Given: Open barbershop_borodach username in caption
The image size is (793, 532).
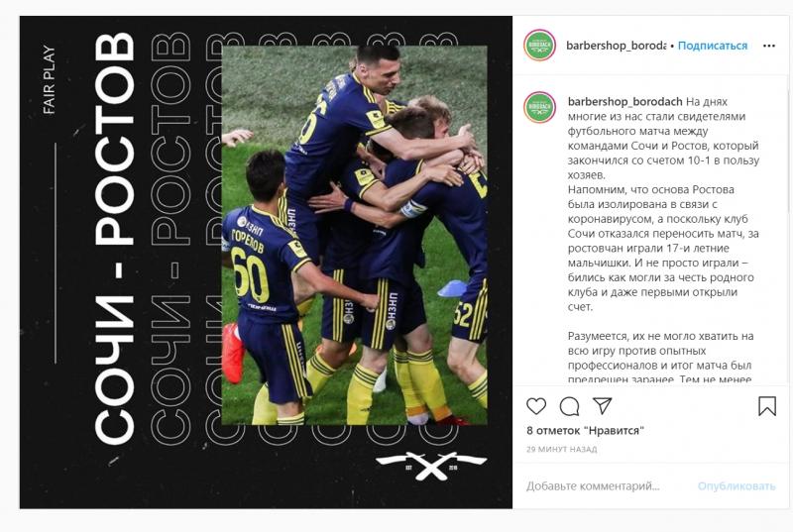Looking at the screenshot, I should (624, 102).
